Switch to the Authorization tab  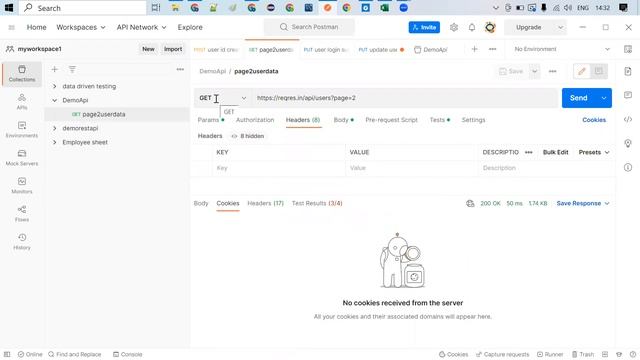tap(255, 120)
